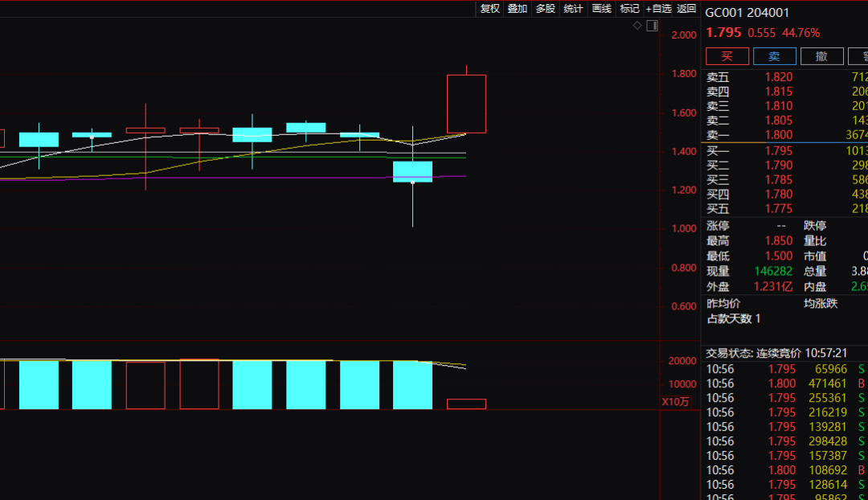This screenshot has width=868, height=500.
Task: Click the 外盘 value 1.231亿
Action: (773, 286)
